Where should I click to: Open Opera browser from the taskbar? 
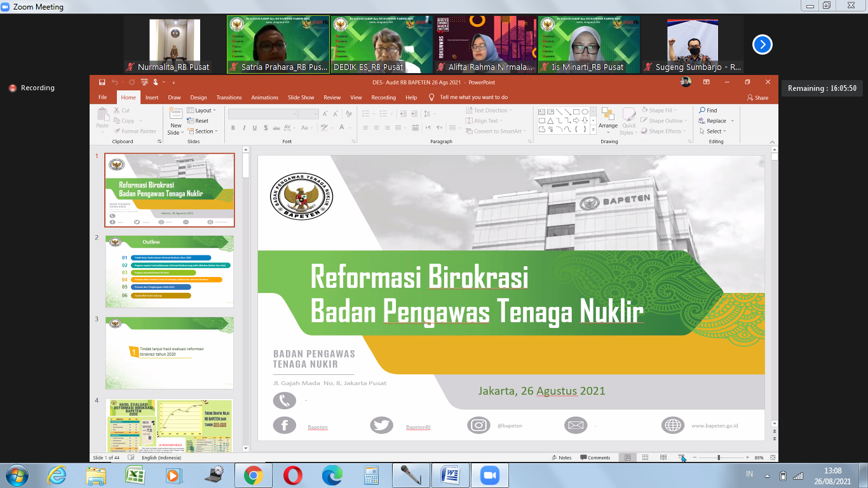293,475
